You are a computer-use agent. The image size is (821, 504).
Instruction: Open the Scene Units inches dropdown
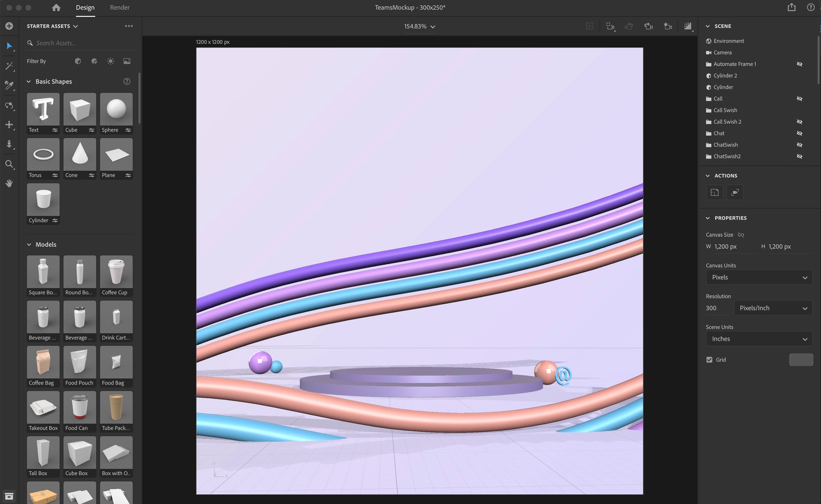(x=759, y=338)
